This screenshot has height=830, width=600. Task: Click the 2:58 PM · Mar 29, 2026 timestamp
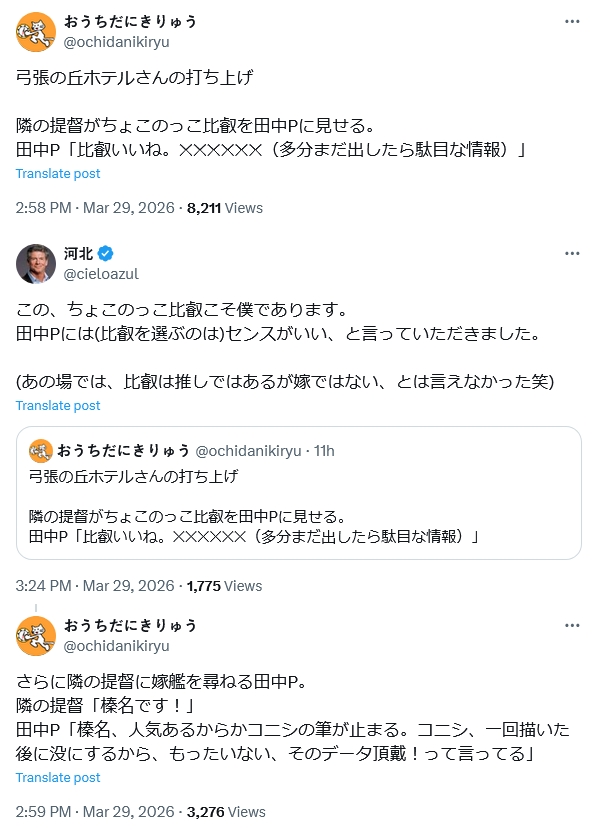[x=95, y=208]
